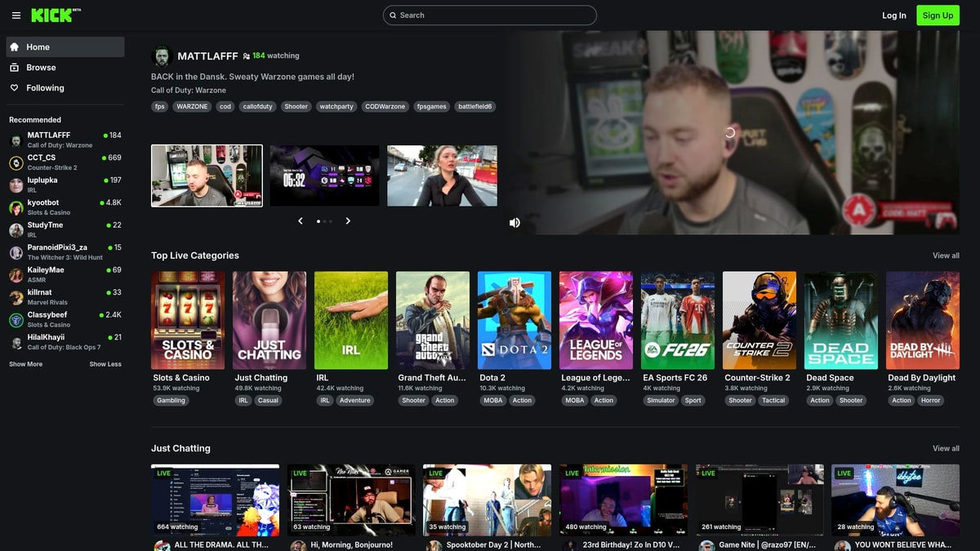Viewport: 980px width, 551px height.
Task: Go back with the carousel left arrow
Action: pyautogui.click(x=301, y=220)
